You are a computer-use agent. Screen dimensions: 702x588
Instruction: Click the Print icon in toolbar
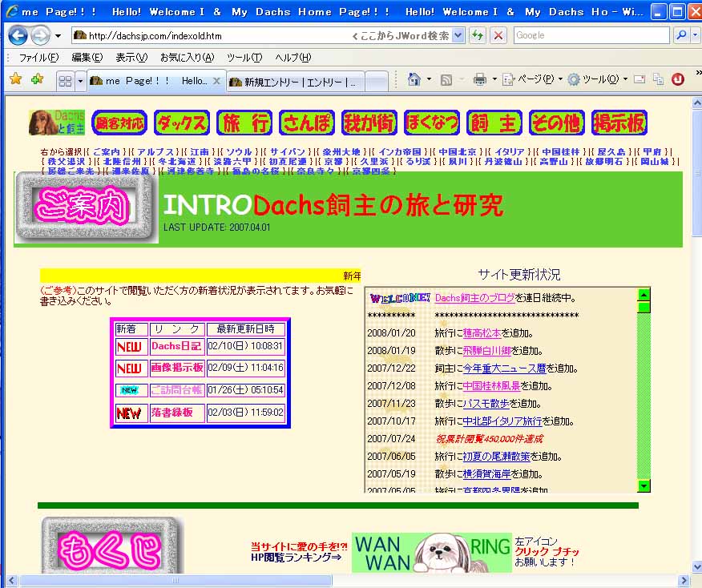(479, 79)
